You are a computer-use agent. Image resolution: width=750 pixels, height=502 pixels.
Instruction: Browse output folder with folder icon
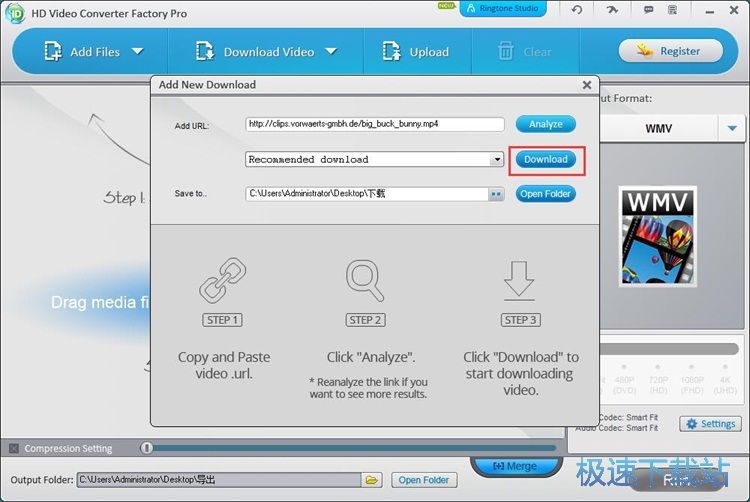click(x=372, y=480)
